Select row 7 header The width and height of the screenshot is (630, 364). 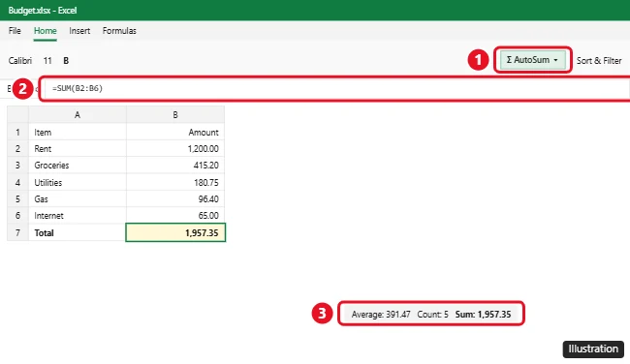tap(17, 232)
